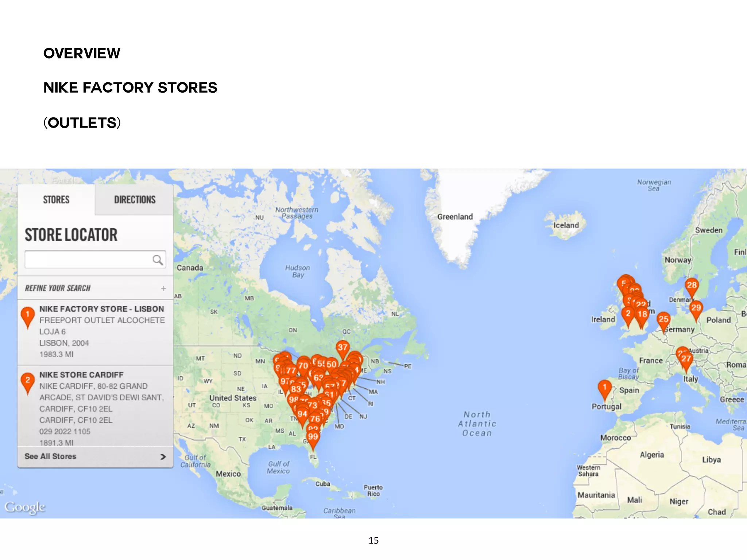This screenshot has width=747, height=560.
Task: Open Nike Store Cardiff listing
Action: coord(81,375)
